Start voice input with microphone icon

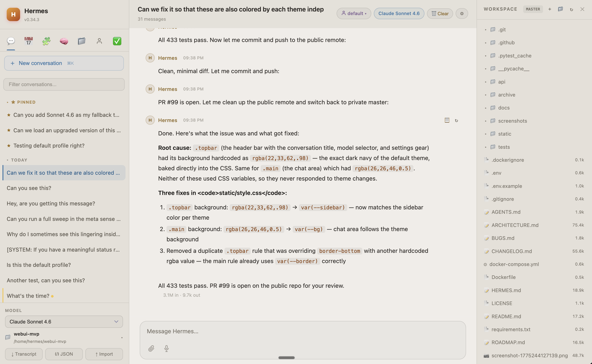click(166, 348)
